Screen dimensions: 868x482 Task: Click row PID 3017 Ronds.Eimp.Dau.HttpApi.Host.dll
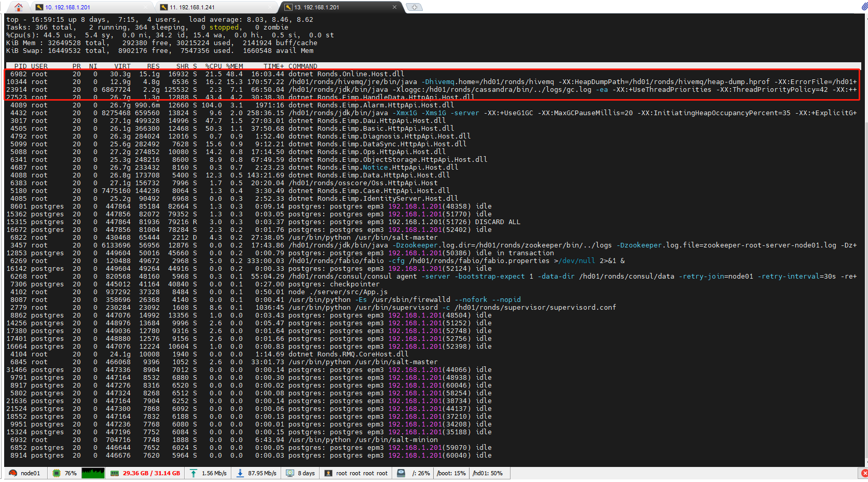(432, 121)
